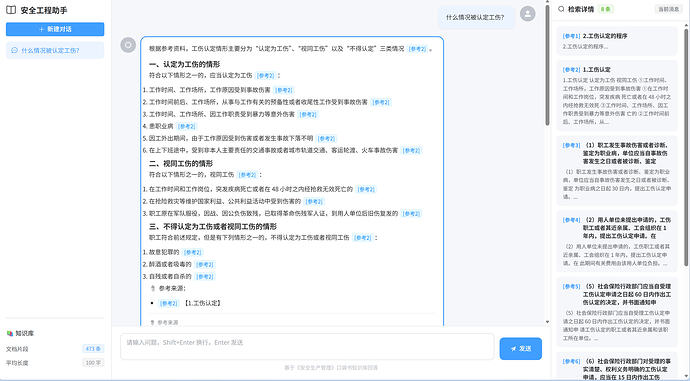Viewport: 690px width, 381px height.
Task: Click 参考2 tag next to 故意犯罪的
Action: click(x=192, y=253)
